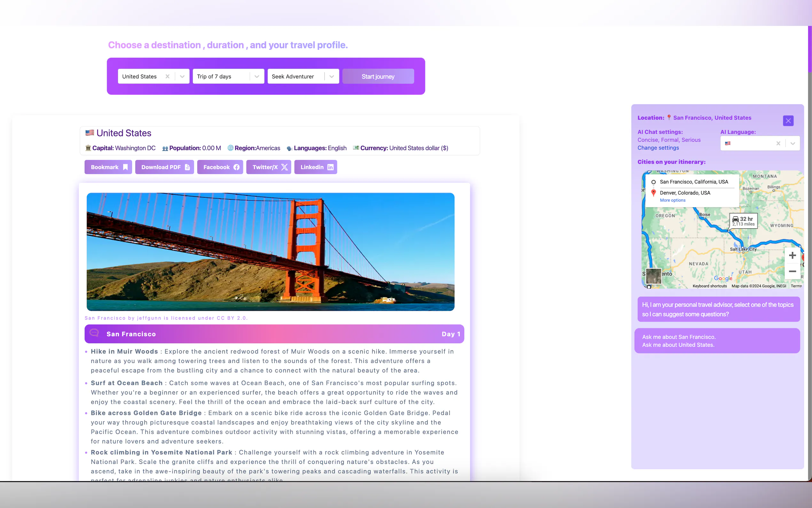Clear the United States destination selection
This screenshot has height=508, width=812.
(167, 76)
